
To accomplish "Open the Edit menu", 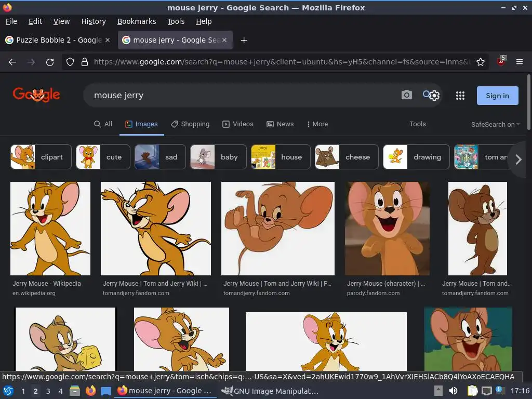I will tap(35, 21).
